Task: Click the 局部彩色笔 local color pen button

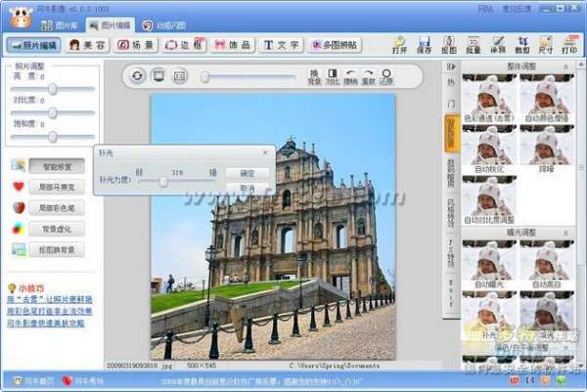Action: tap(57, 207)
